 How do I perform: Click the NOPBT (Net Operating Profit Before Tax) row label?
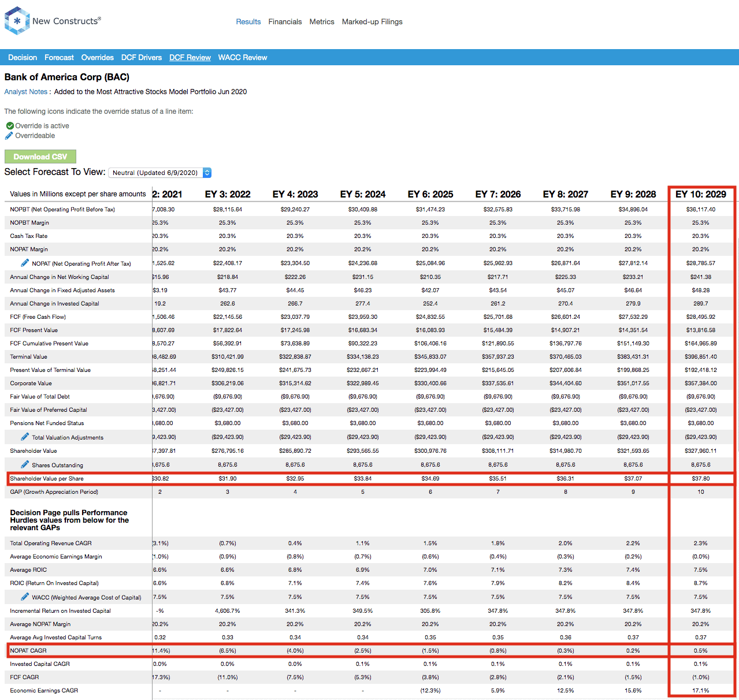(x=62, y=210)
